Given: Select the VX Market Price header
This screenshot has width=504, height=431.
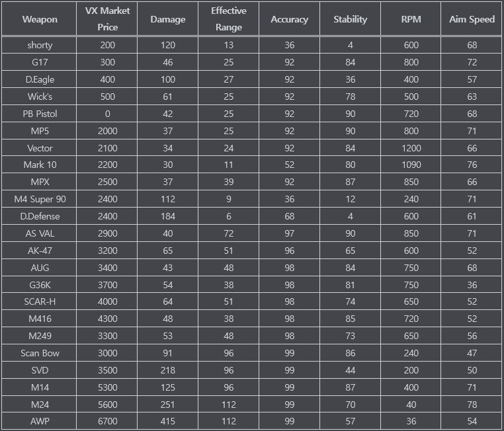Looking at the screenshot, I should click(107, 19).
